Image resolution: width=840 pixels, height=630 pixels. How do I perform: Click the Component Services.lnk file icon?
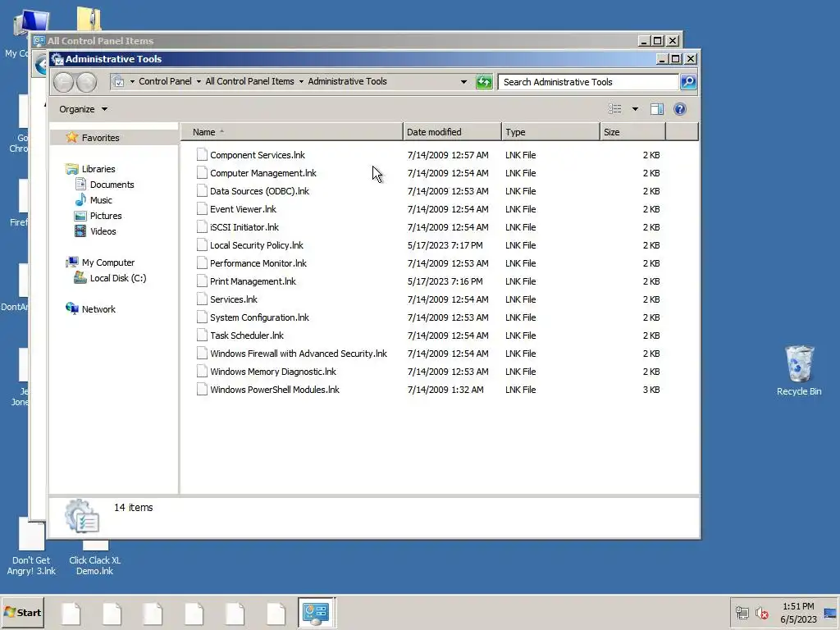pyautogui.click(x=202, y=155)
